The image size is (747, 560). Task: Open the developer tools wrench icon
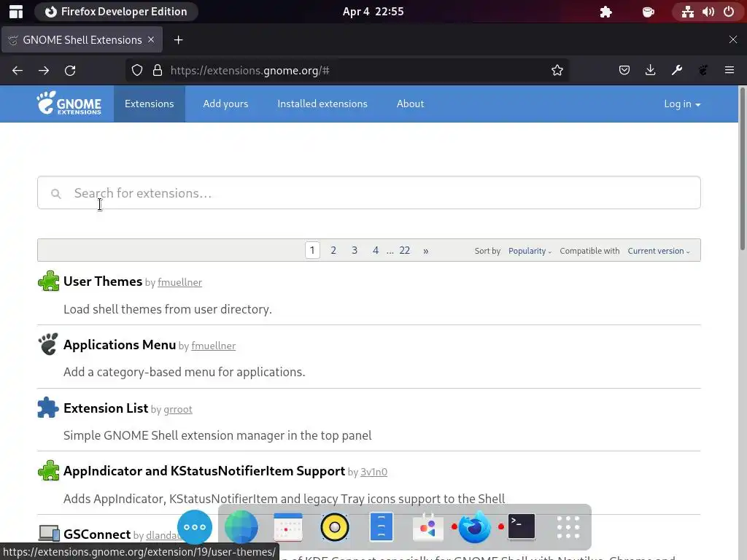676,71
